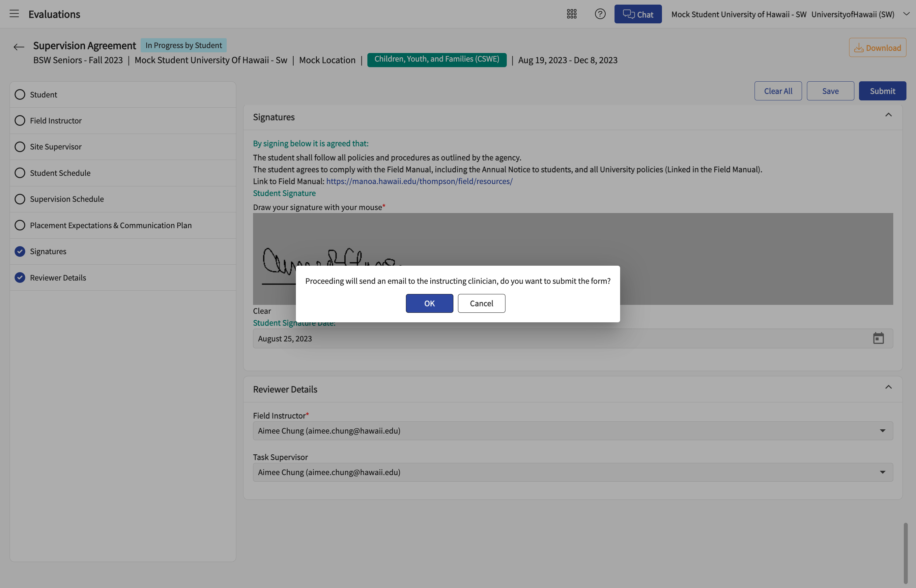Select Placement Expectations & Communication Plan radio
Viewport: 916px width, 588px height.
point(20,225)
